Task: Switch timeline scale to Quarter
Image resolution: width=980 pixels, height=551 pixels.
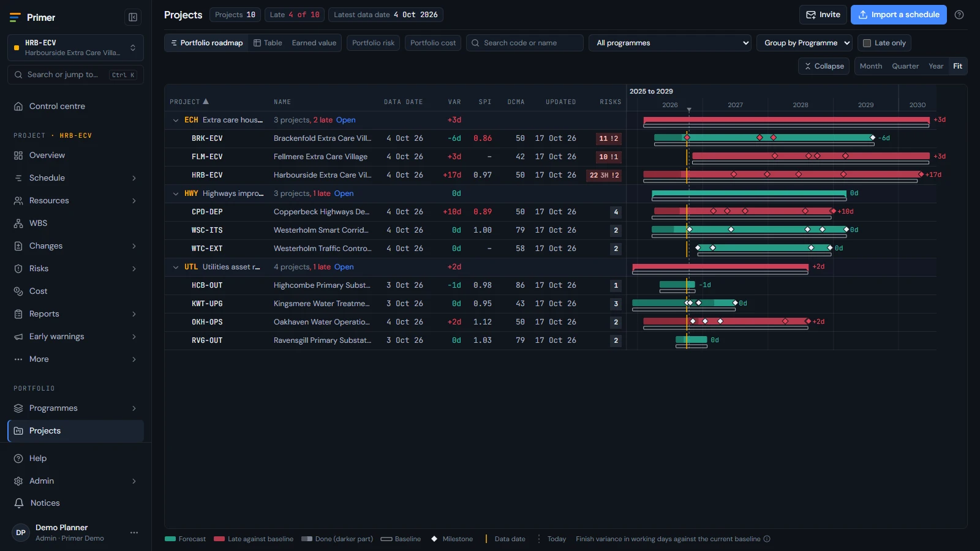Action: coord(905,66)
